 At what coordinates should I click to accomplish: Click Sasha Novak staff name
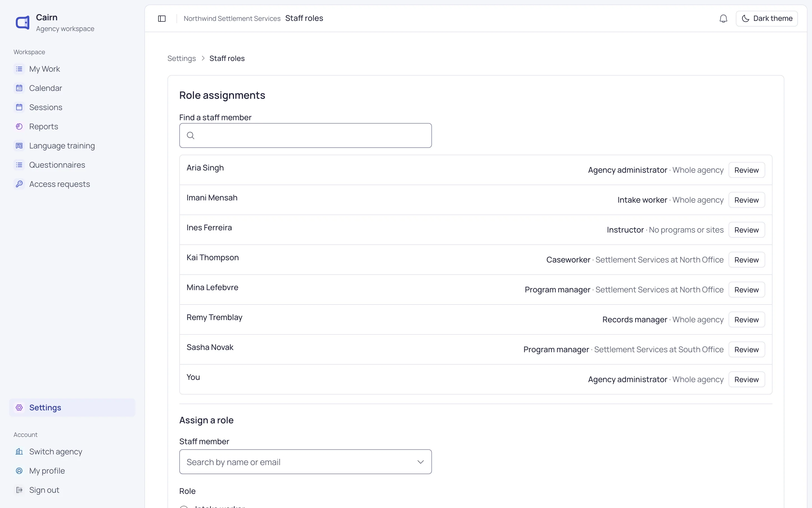point(210,347)
